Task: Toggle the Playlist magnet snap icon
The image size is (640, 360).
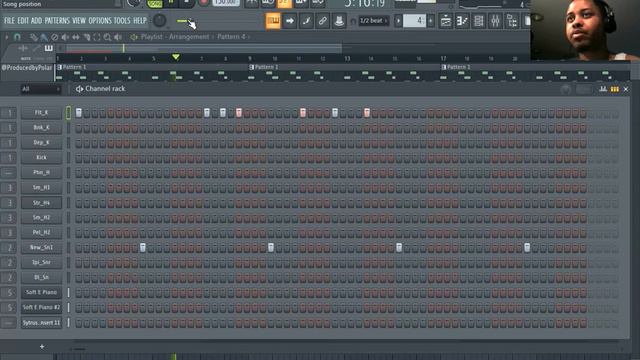Action: (x=17, y=37)
